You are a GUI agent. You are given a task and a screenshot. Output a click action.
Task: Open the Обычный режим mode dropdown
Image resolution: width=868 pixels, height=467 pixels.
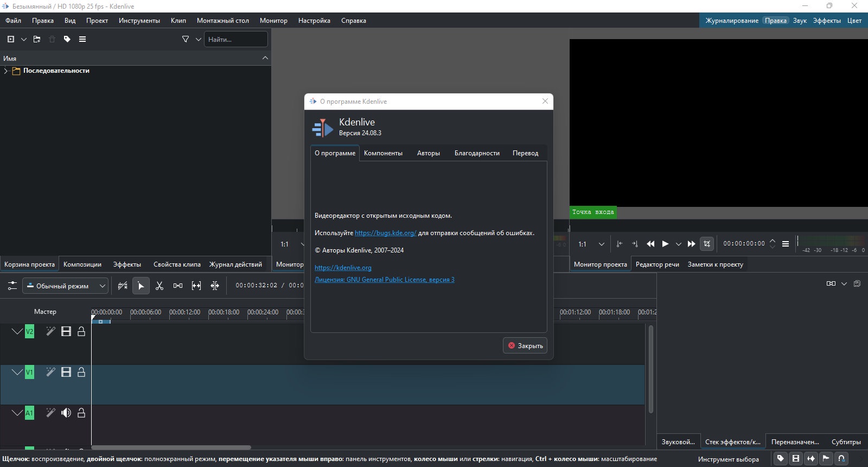tap(65, 286)
